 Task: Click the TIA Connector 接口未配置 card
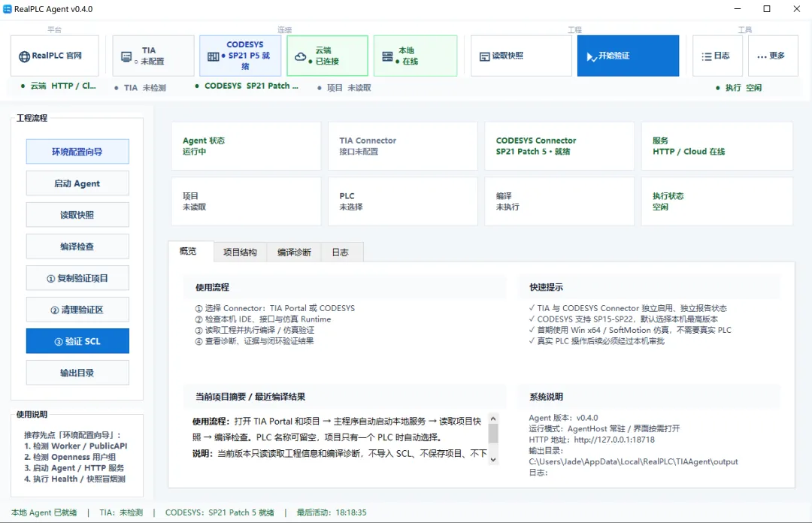click(403, 146)
